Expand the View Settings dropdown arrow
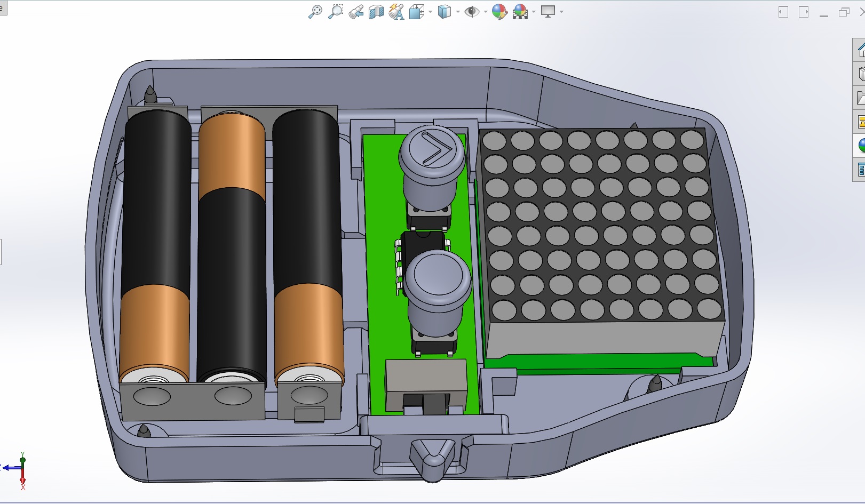 [x=561, y=12]
